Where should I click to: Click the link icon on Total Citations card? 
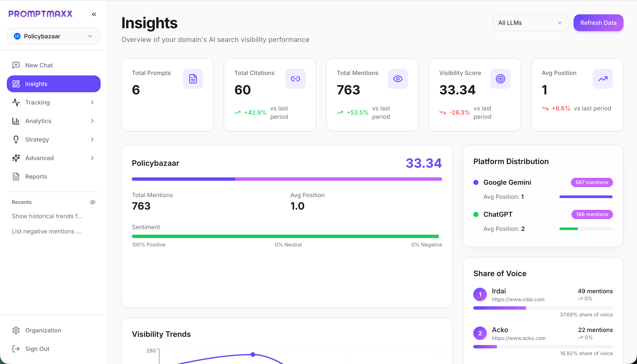coord(295,79)
